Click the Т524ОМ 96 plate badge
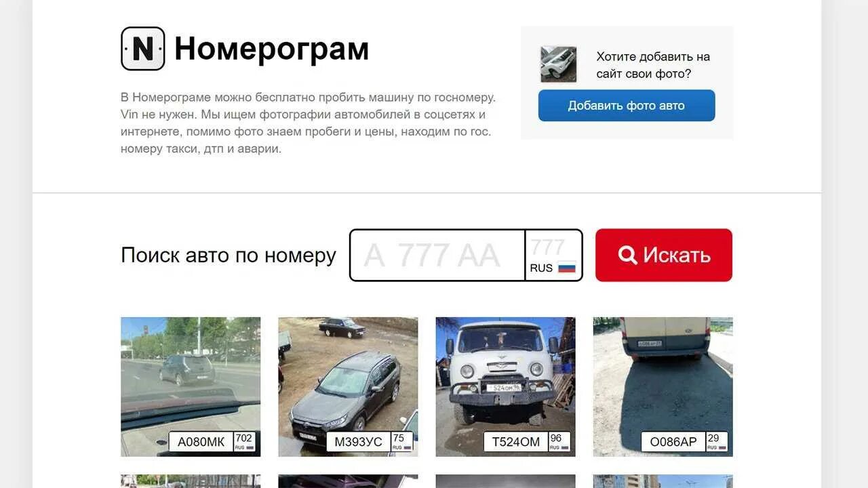 tap(527, 442)
